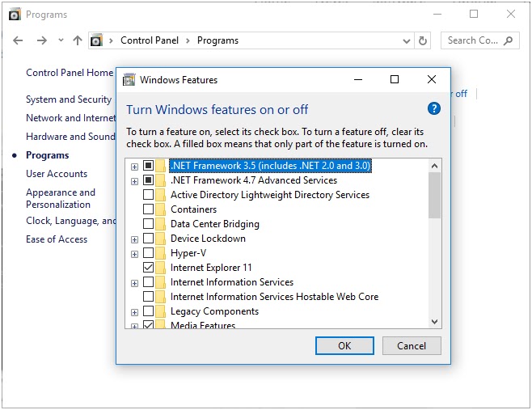Open recent locations dropdown arrow
The height and width of the screenshot is (410, 532).
(61, 40)
